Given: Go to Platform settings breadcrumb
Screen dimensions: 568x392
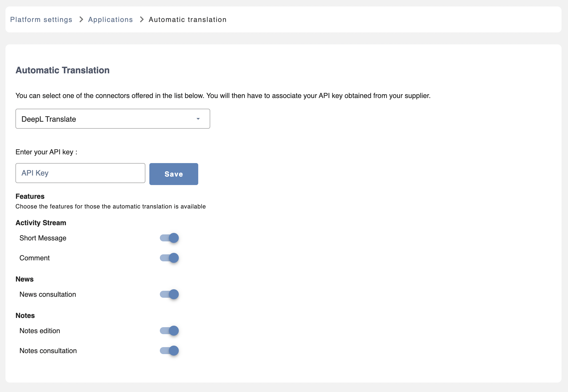Looking at the screenshot, I should pos(41,19).
